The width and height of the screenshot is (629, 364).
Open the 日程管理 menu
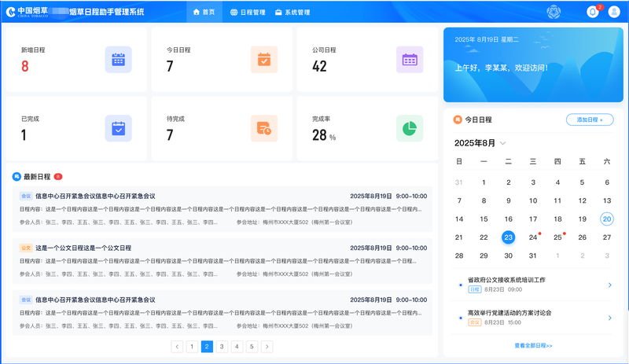pos(247,13)
